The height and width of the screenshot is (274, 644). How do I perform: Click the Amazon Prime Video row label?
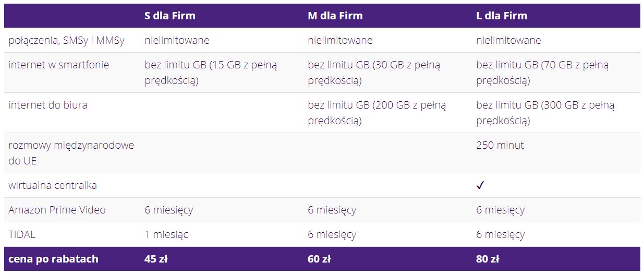(57, 210)
